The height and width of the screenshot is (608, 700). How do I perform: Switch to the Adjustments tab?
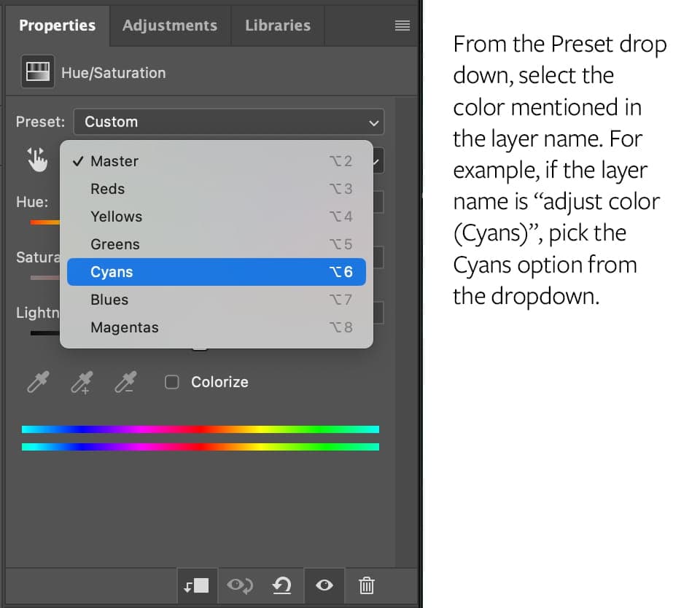(x=170, y=26)
